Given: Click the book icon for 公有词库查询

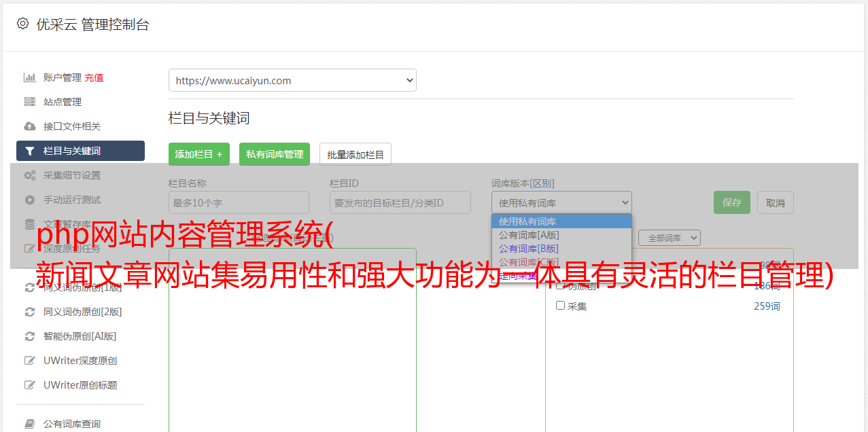Looking at the screenshot, I should 30,424.
